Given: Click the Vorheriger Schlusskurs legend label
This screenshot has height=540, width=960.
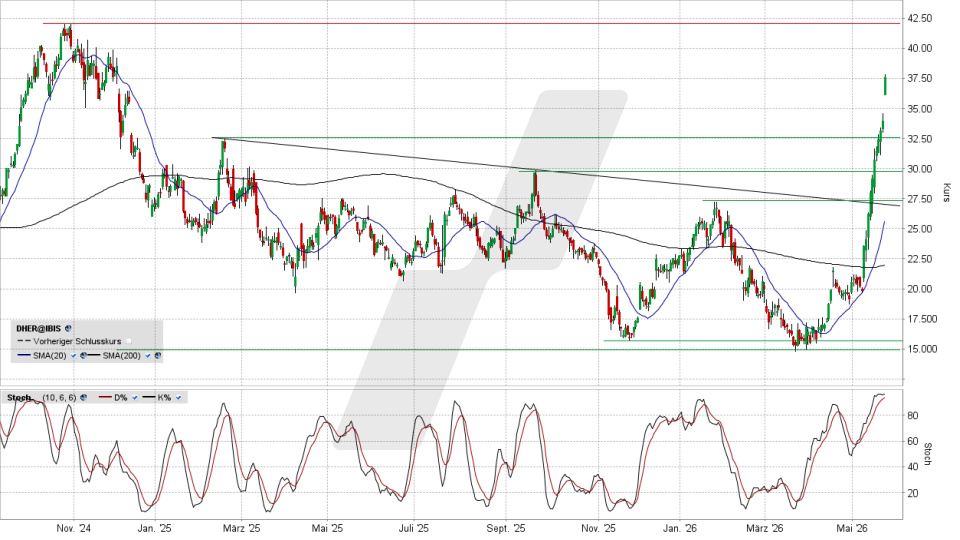Looking at the screenshot, I should [x=77, y=341].
